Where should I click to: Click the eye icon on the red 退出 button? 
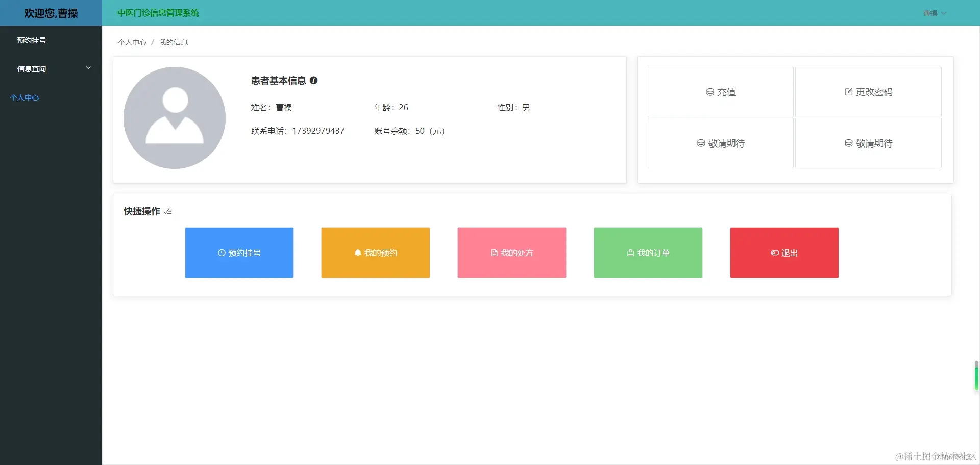pyautogui.click(x=775, y=252)
